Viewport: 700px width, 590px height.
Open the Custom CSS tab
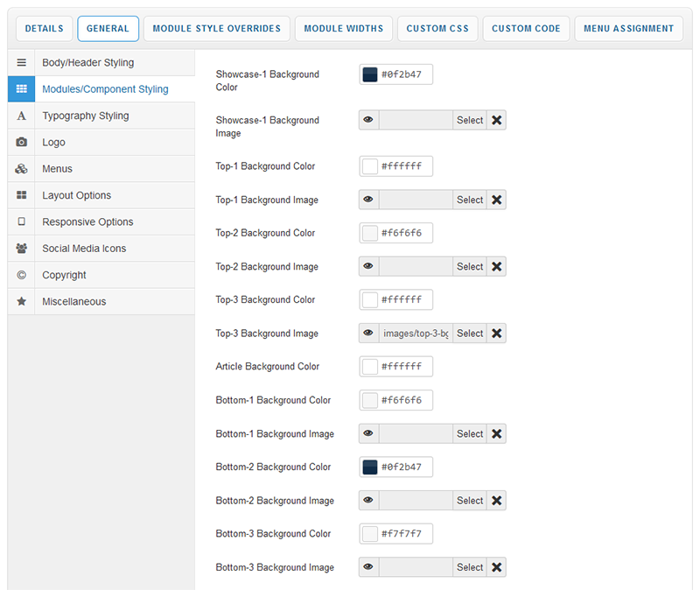(437, 29)
